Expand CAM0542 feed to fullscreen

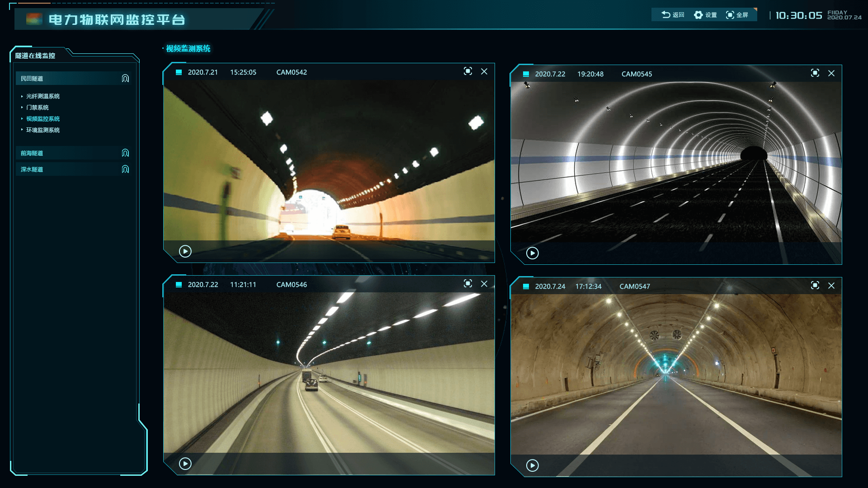[468, 71]
